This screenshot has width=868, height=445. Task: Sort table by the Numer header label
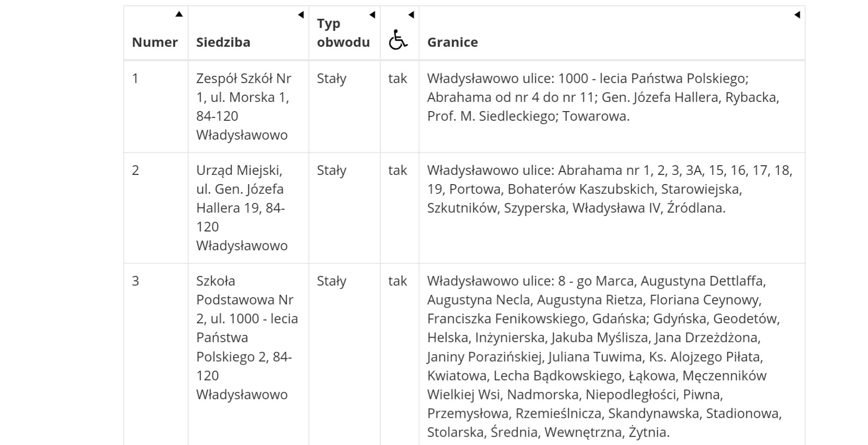pyautogui.click(x=155, y=42)
